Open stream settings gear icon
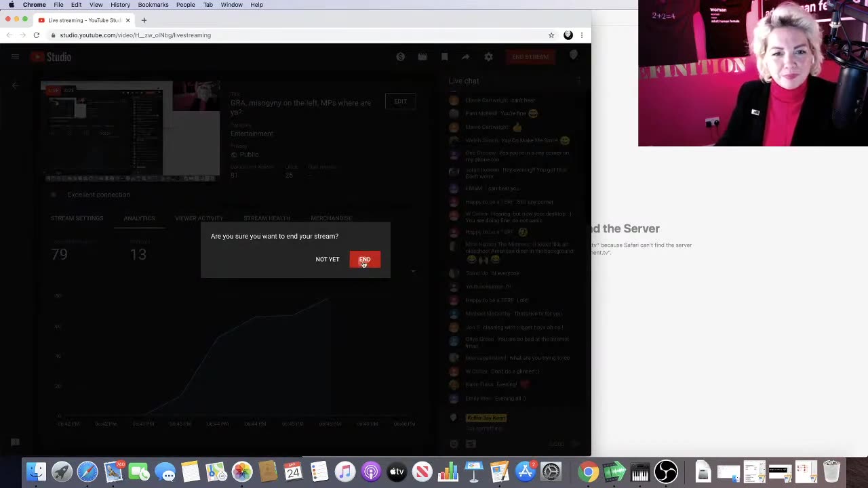Viewport: 868px width, 488px height. 488,57
